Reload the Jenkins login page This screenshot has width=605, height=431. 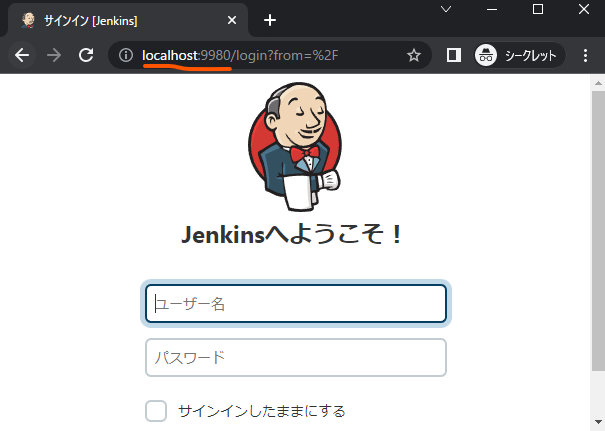86,55
